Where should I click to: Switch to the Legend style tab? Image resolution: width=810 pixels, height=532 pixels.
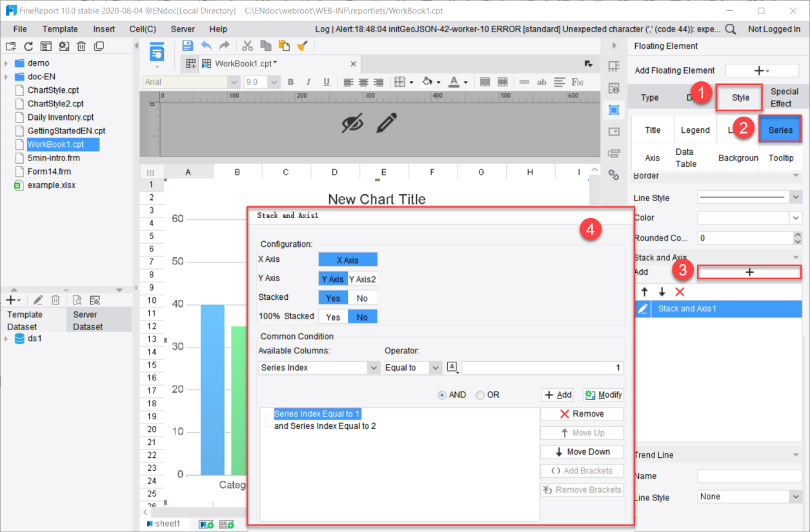695,130
